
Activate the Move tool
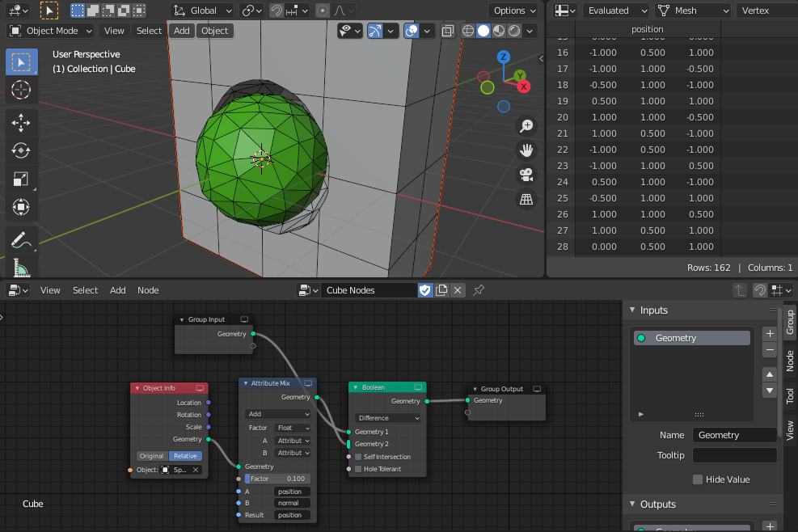[21, 123]
